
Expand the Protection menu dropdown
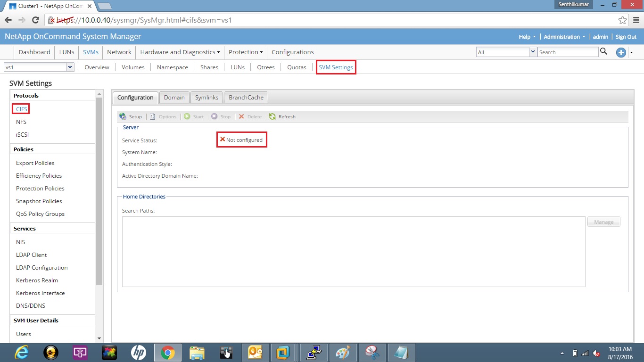click(x=245, y=52)
